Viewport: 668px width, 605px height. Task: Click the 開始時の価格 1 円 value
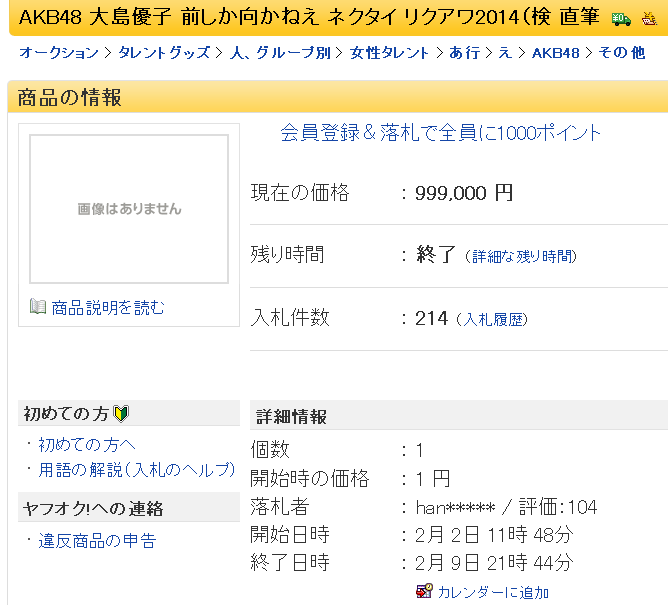(433, 479)
